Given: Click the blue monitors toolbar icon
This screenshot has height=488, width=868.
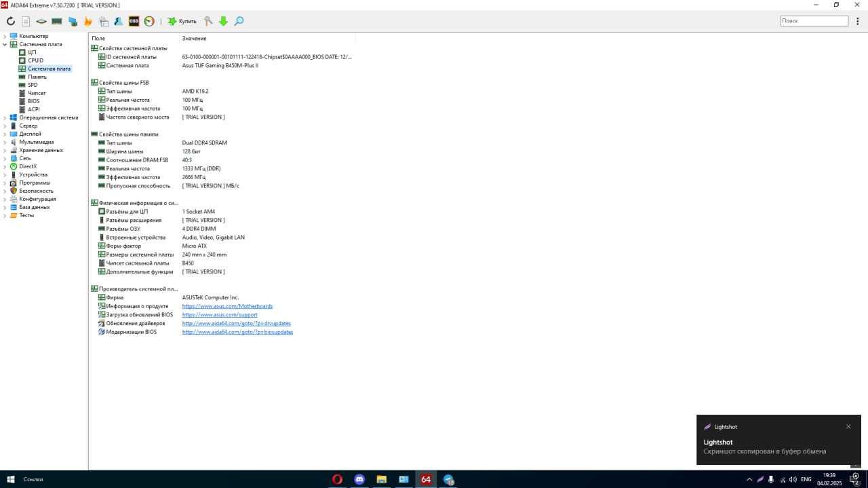Looking at the screenshot, I should (x=73, y=22).
